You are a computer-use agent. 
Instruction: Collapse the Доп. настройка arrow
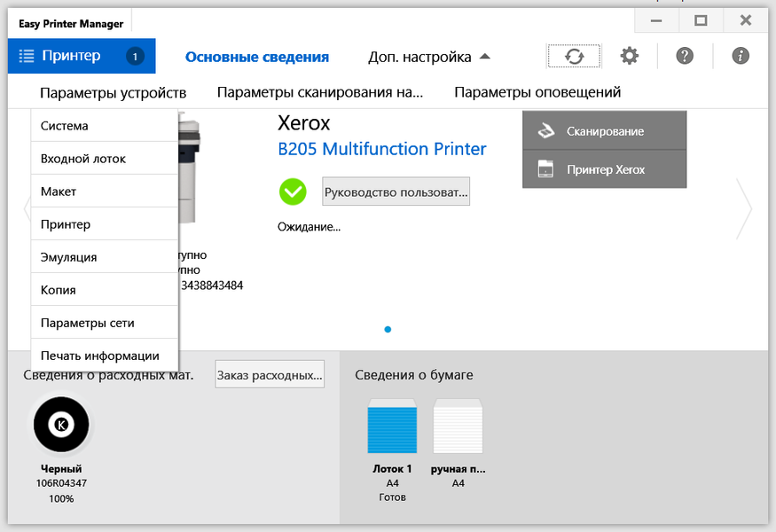point(485,57)
